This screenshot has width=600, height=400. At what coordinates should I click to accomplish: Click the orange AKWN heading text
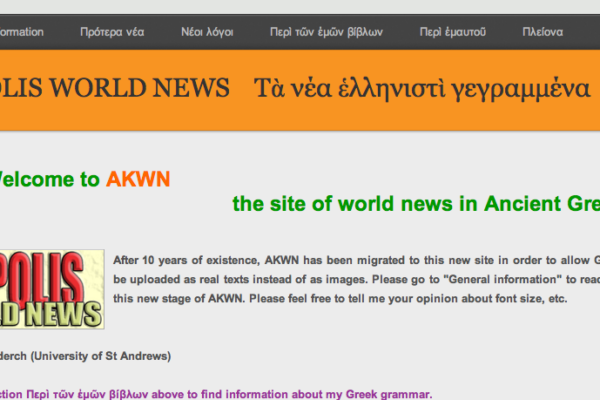[138, 179]
